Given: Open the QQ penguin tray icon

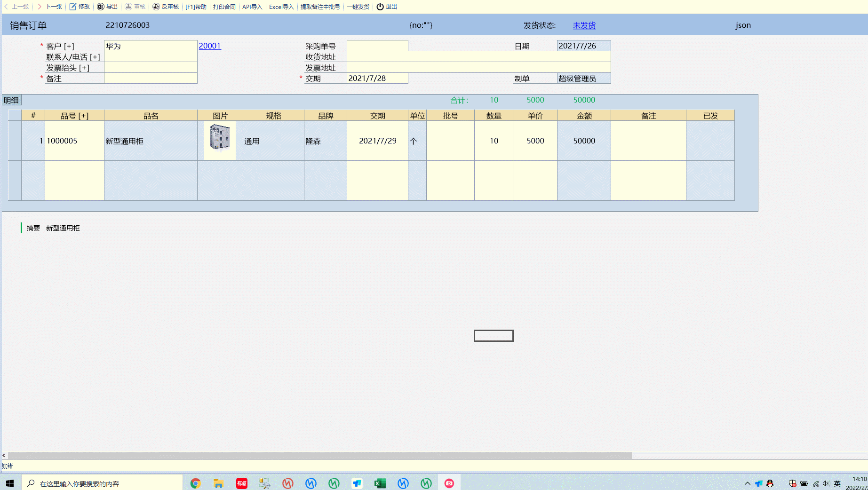Looking at the screenshot, I should pyautogui.click(x=770, y=483).
